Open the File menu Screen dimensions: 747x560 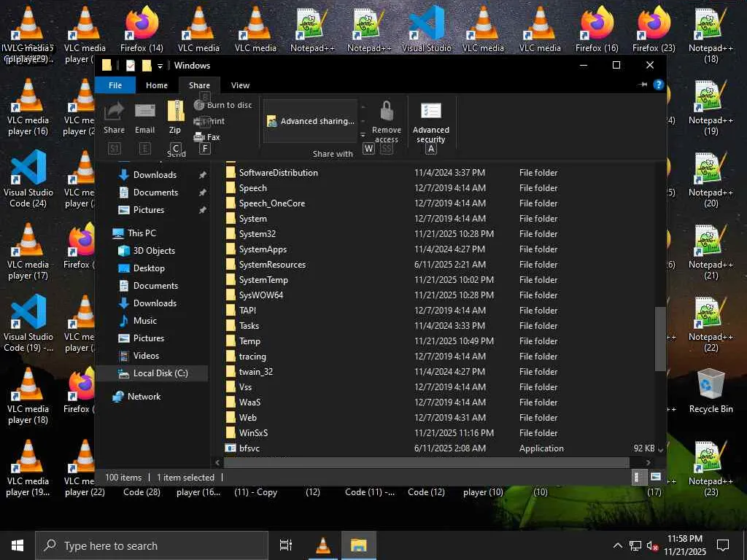(115, 85)
